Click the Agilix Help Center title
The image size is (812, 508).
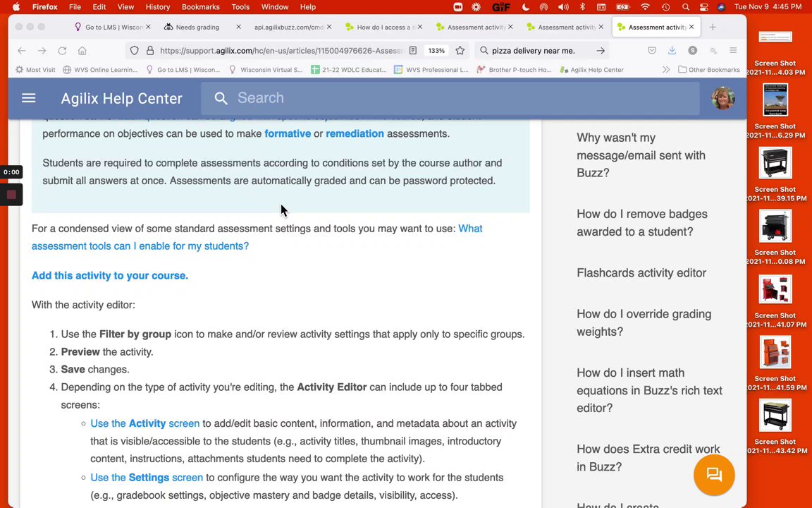tap(122, 98)
